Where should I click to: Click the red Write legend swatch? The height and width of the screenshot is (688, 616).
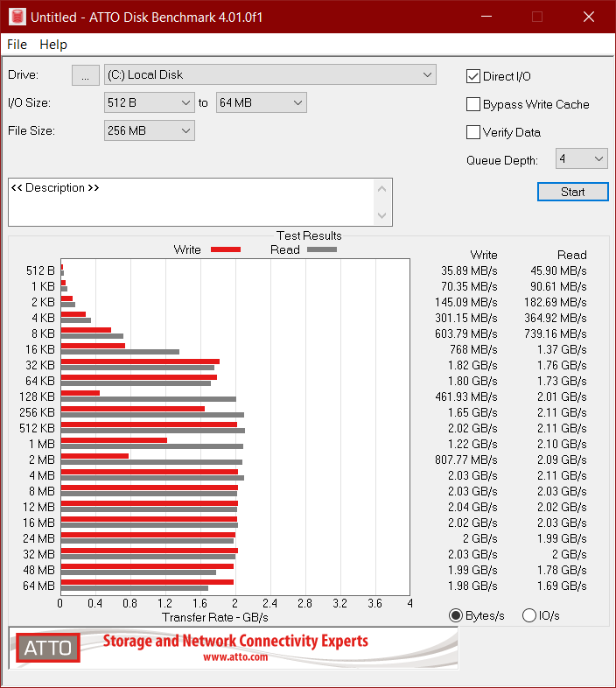(226, 249)
